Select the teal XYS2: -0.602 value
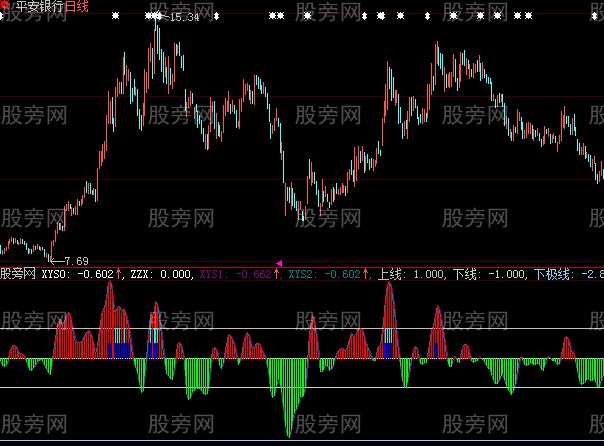This screenshot has height=446, width=604. pos(324,274)
